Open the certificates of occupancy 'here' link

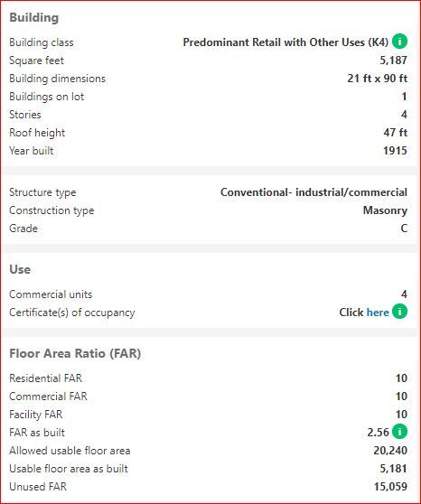click(378, 313)
